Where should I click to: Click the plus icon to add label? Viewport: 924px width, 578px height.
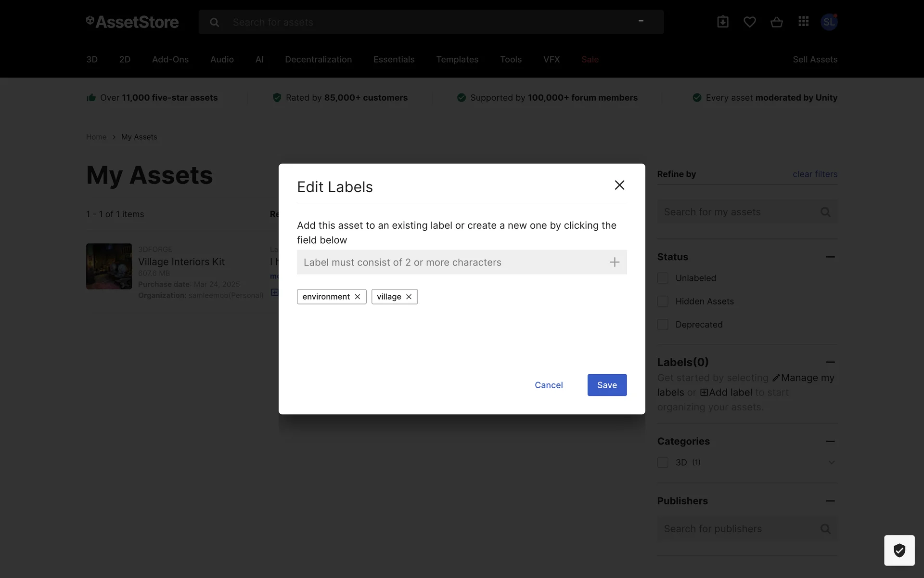[615, 262]
